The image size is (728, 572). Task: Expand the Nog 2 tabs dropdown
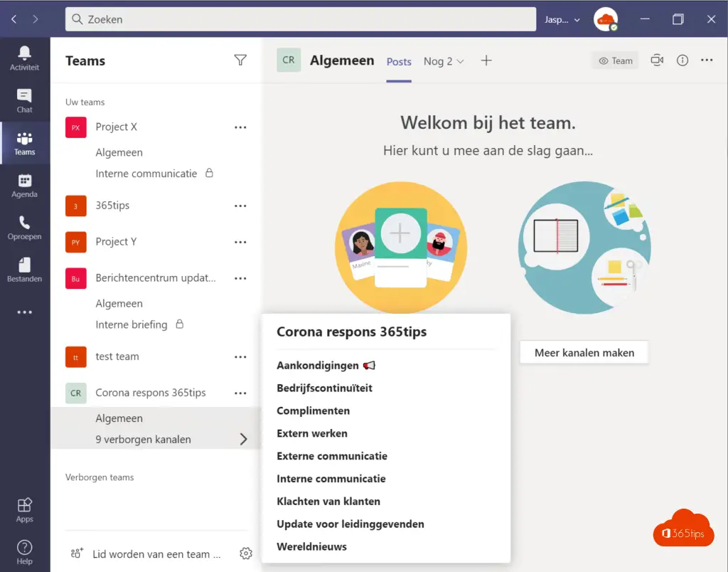(444, 61)
